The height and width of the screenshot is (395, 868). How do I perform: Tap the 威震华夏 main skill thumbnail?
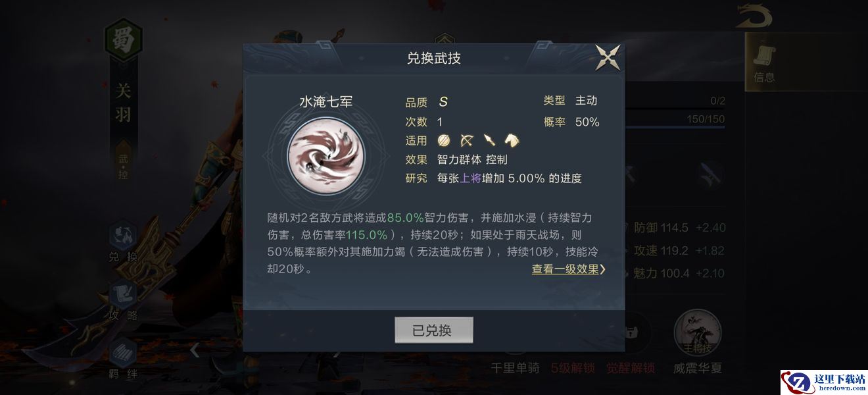tap(697, 333)
